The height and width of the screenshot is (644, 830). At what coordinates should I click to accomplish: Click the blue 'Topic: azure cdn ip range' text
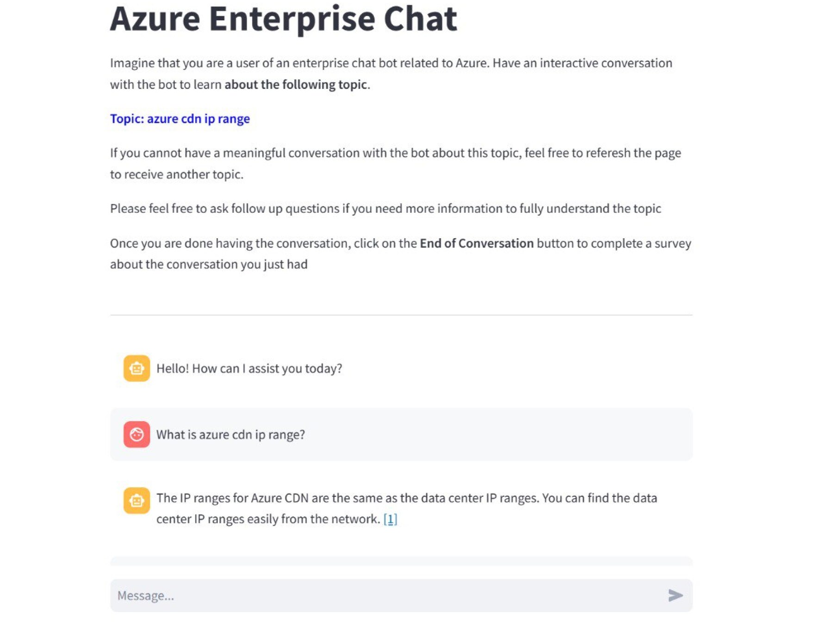click(x=180, y=119)
